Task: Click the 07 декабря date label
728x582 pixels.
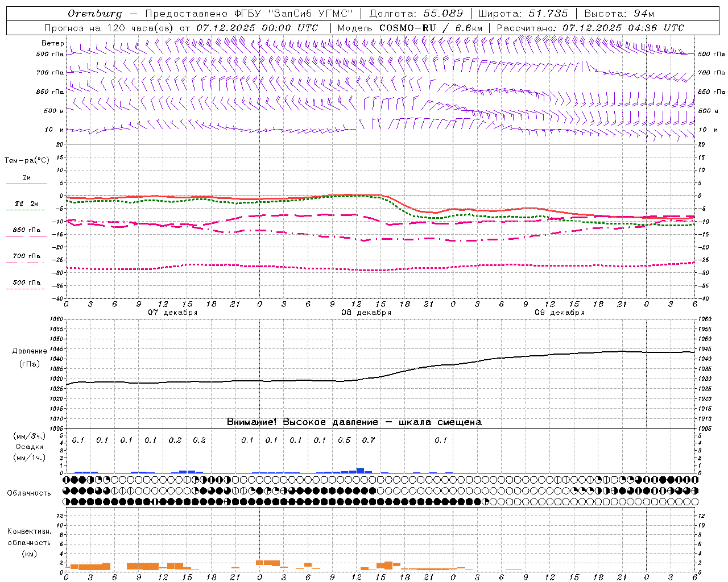Action: 173,313
